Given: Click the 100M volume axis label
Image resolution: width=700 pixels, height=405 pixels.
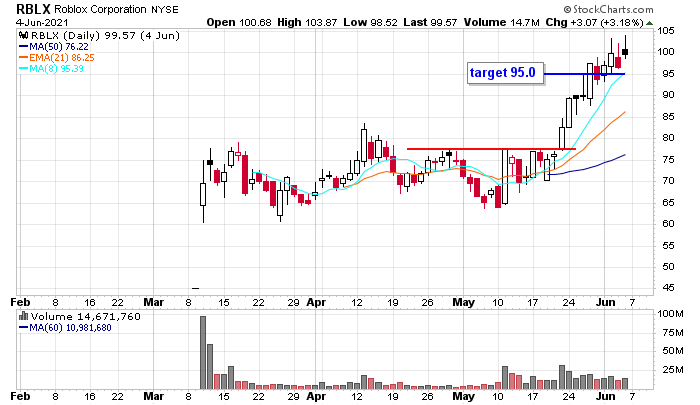Looking at the screenshot, I should tap(671, 313).
